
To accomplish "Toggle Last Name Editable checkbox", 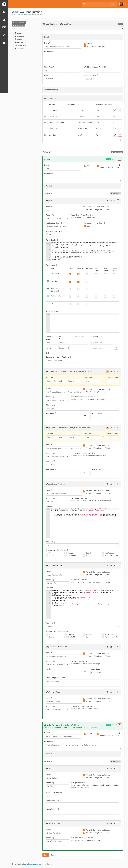I will (79, 282).
